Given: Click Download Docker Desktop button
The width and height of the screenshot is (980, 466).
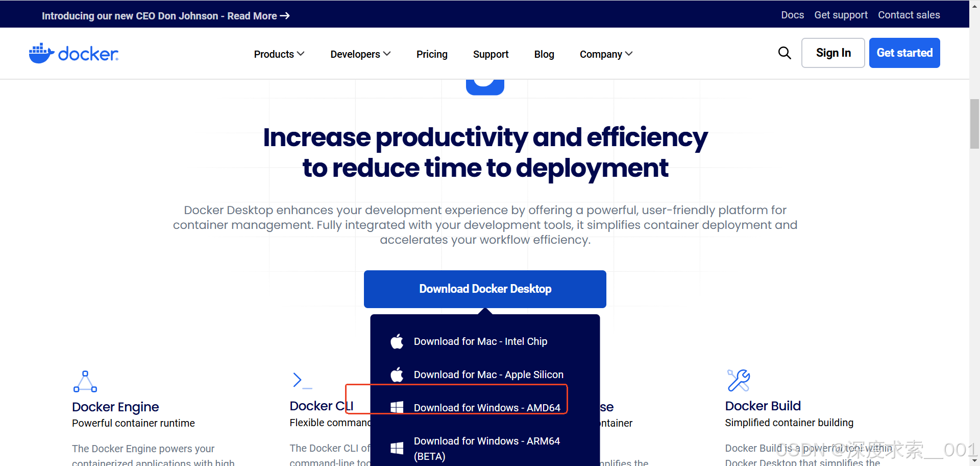Looking at the screenshot, I should click(x=485, y=289).
